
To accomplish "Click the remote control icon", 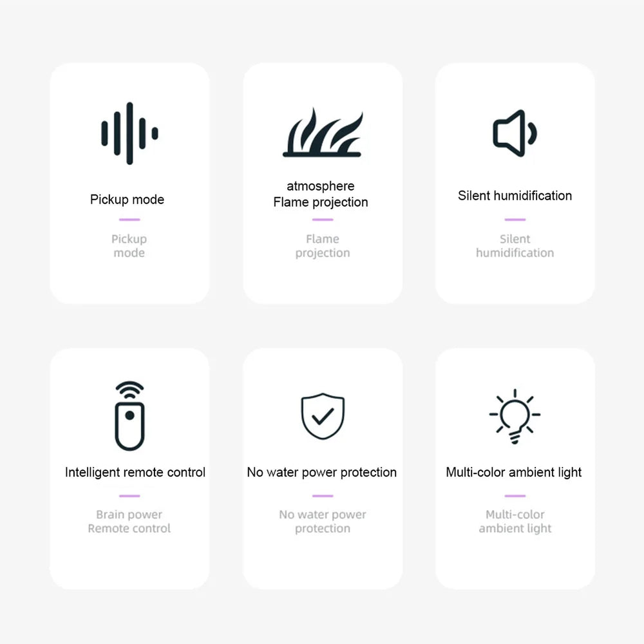I will (130, 415).
